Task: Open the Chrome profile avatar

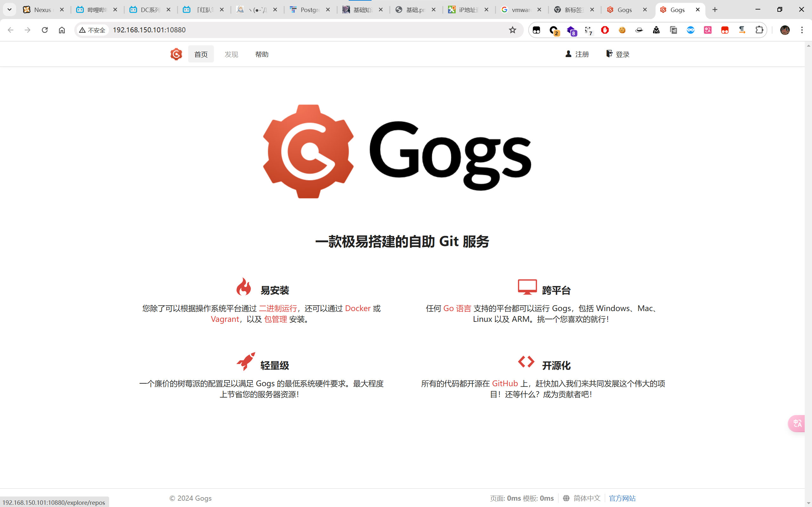Action: pyautogui.click(x=785, y=30)
